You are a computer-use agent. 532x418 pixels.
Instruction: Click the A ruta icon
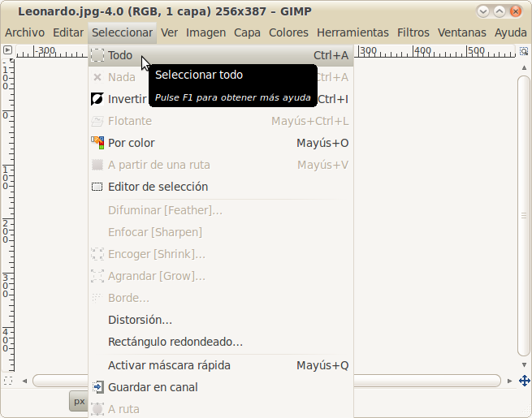click(x=97, y=409)
